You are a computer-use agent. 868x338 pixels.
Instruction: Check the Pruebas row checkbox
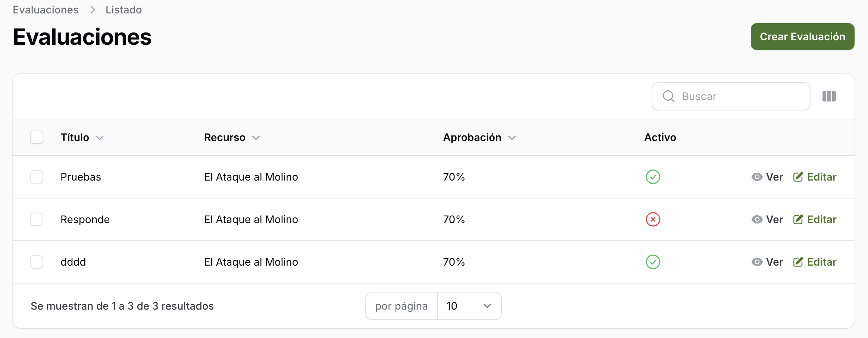(37, 177)
